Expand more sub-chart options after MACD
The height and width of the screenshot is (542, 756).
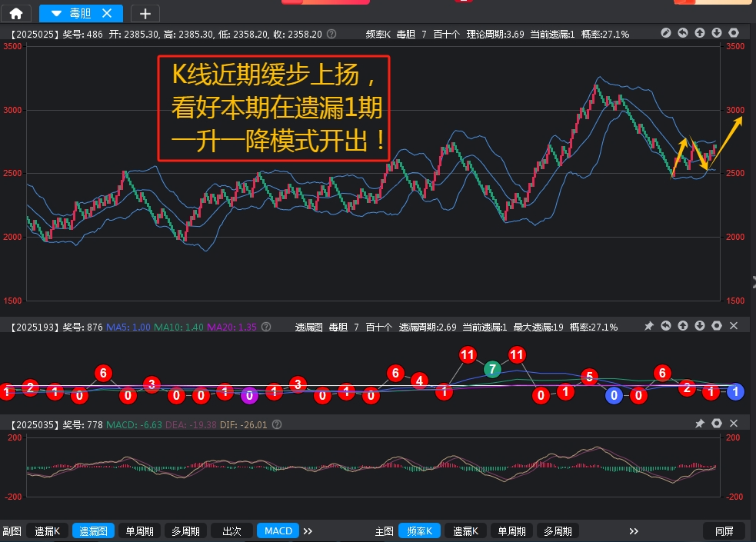click(308, 531)
